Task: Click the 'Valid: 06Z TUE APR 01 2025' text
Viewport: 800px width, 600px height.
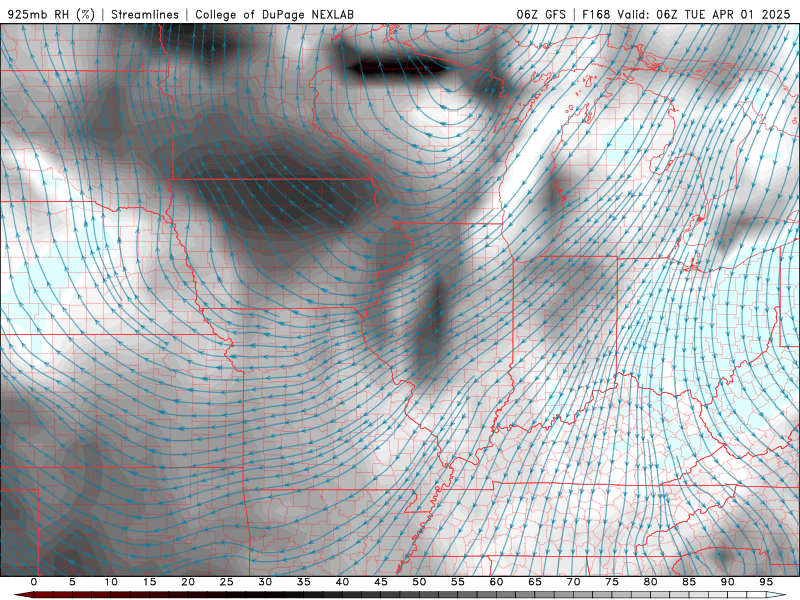Action: click(x=704, y=14)
